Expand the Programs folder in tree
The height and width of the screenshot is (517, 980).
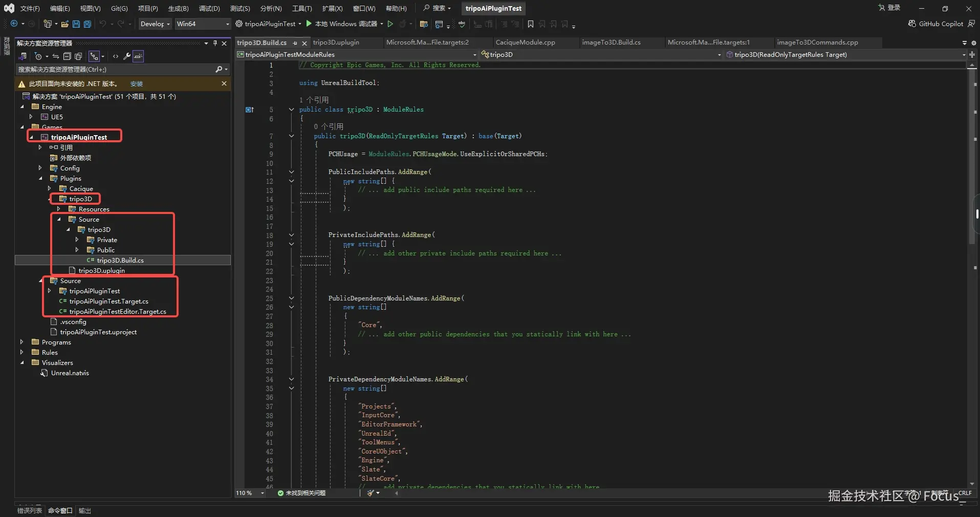pyautogui.click(x=21, y=342)
